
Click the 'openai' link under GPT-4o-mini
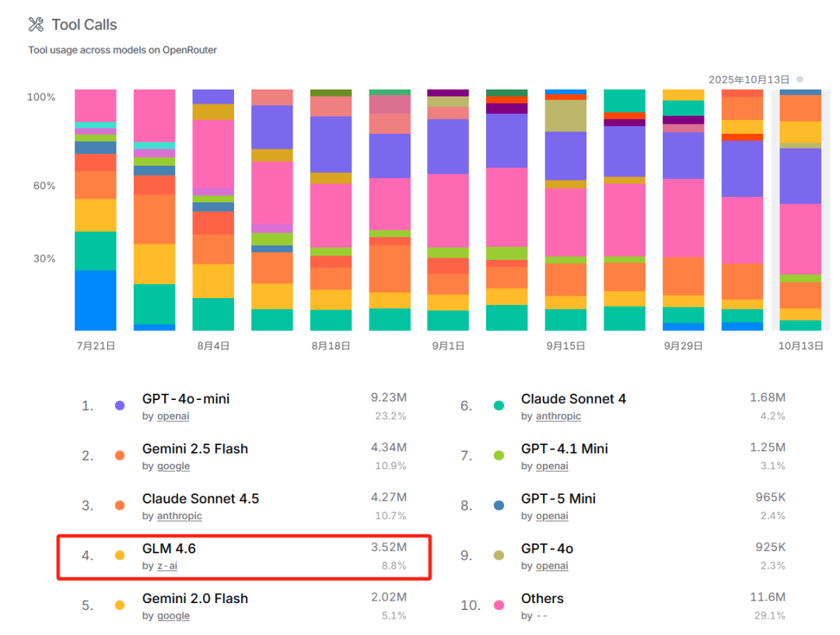coord(173,416)
